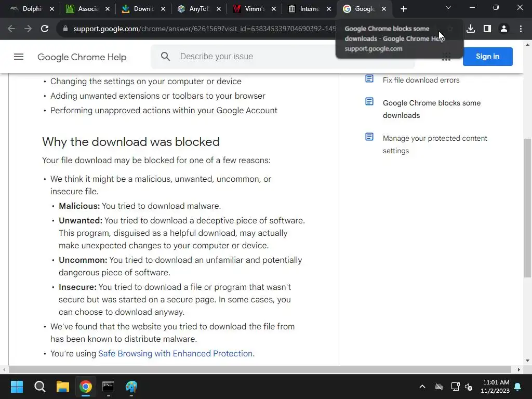Click the network display tray icon
This screenshot has height=399, width=532.
[x=455, y=387]
